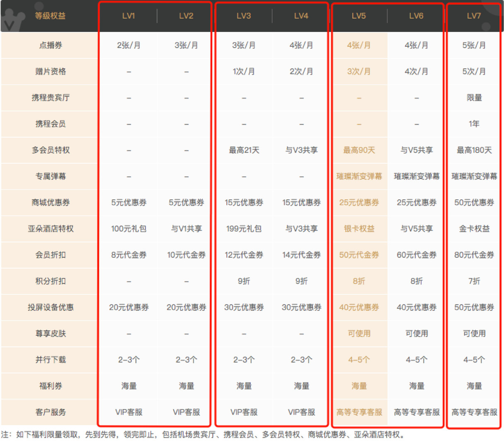Choose the LV6 column header
Image resolution: width=504 pixels, height=443 pixels.
click(x=416, y=16)
